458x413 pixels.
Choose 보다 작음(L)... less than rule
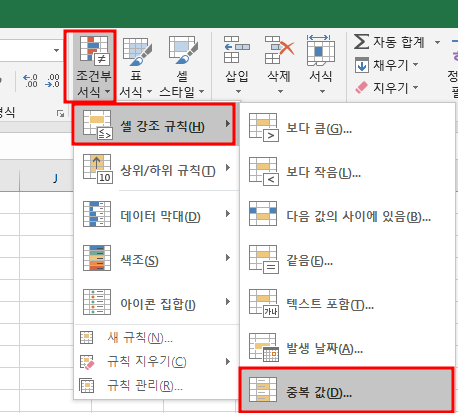pos(347,172)
